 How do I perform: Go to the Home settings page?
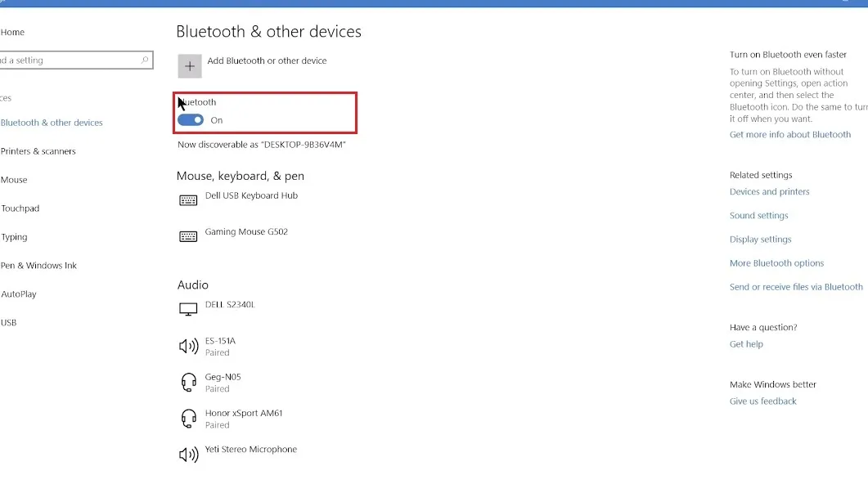pos(12,32)
